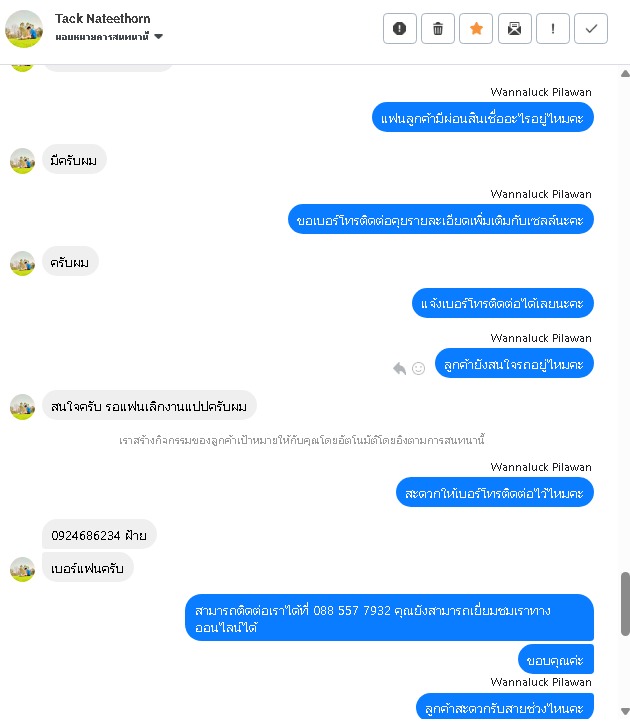
Task: Open Tack Nateethorn profile picture in header
Action: tap(24, 29)
